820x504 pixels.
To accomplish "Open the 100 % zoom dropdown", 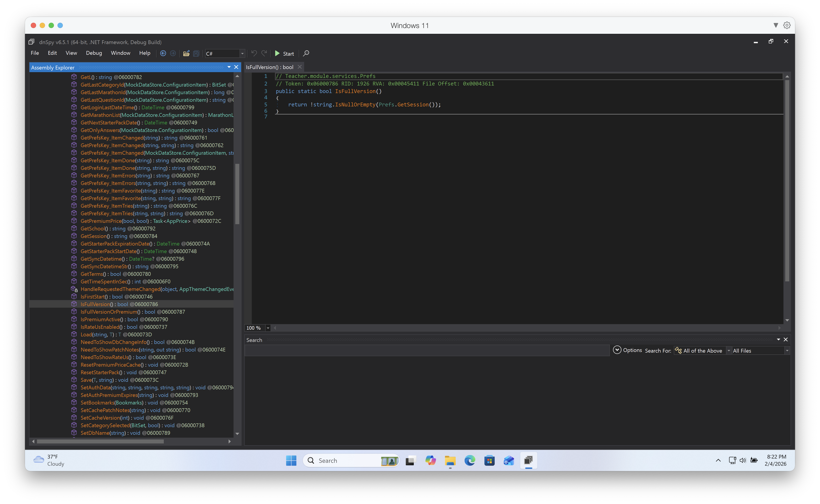I will (268, 328).
